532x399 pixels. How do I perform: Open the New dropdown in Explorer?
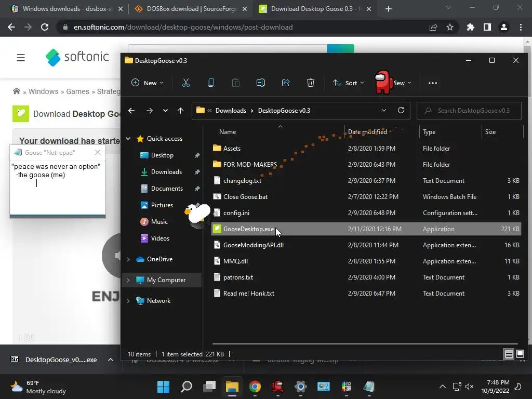point(148,83)
